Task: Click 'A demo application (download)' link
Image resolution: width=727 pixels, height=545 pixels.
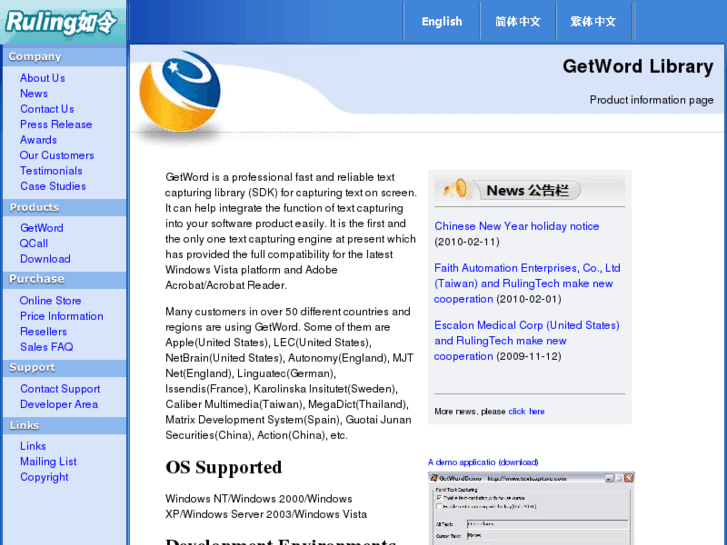Action: [x=483, y=462]
